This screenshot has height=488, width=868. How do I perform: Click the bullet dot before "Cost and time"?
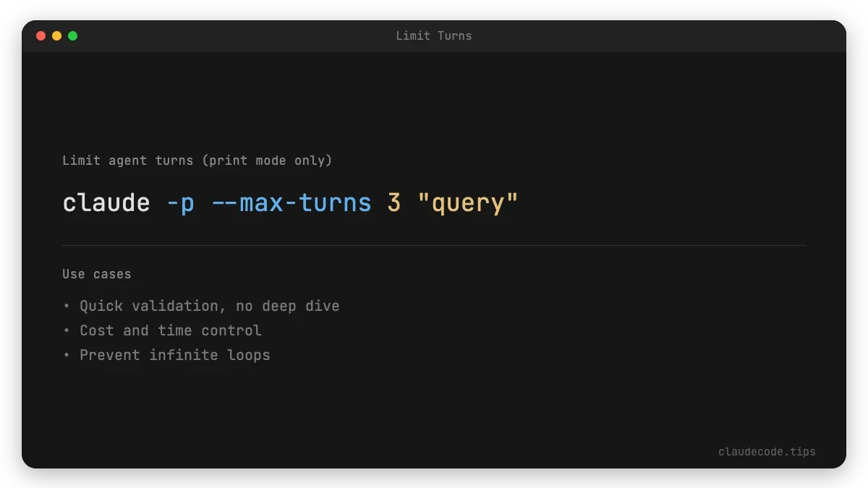[67, 330]
